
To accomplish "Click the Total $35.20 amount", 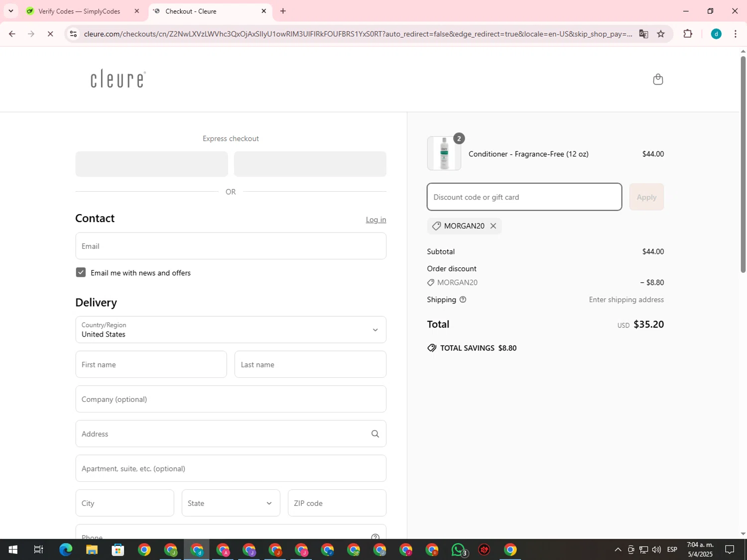I will pyautogui.click(x=648, y=325).
